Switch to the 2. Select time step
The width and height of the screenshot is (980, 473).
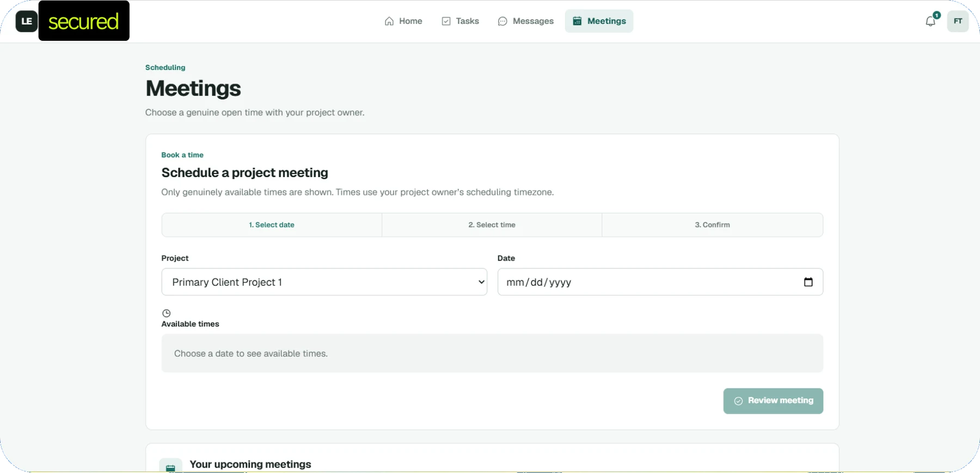[492, 225]
